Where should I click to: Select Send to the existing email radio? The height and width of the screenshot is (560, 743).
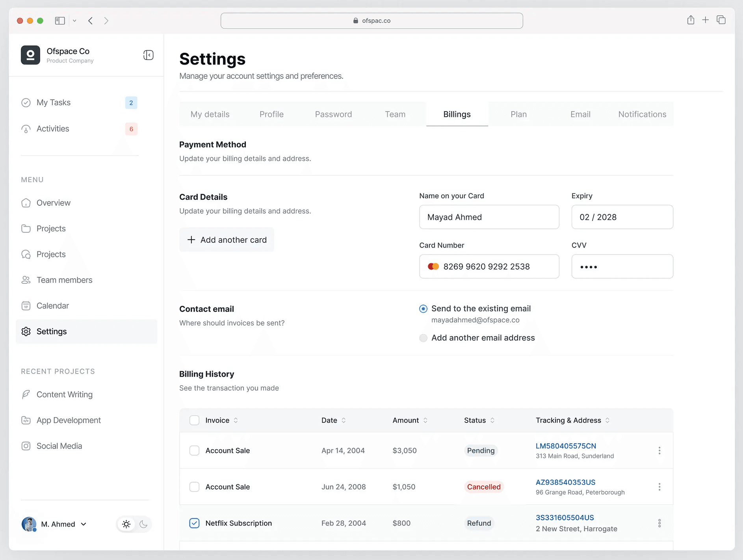click(423, 309)
